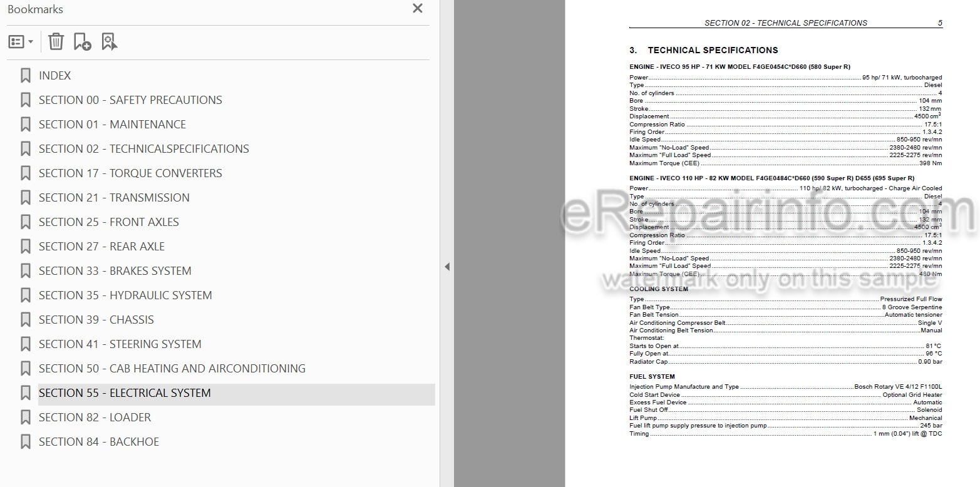Image resolution: width=980 pixels, height=487 pixels.
Task: Click bookmark icon beside SECTION 00
Action: pos(26,100)
